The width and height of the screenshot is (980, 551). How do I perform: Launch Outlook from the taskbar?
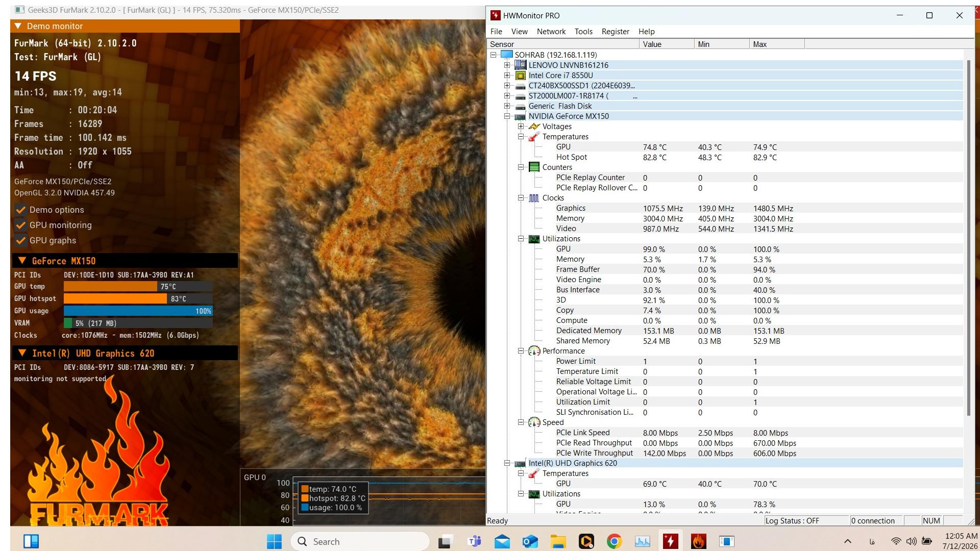530,541
